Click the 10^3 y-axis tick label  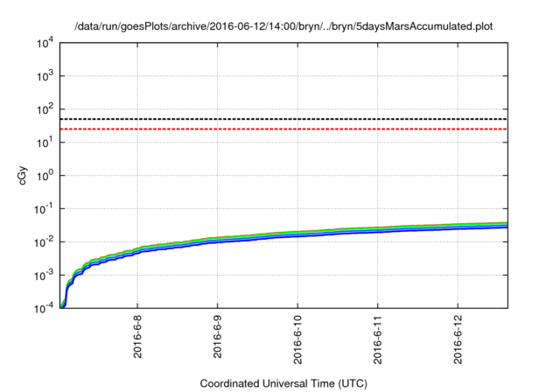(x=45, y=76)
